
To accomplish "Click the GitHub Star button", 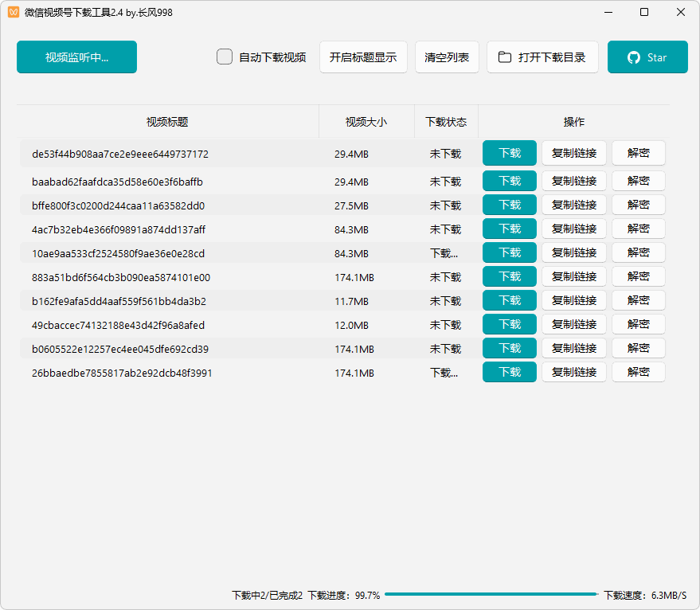I will coord(647,57).
